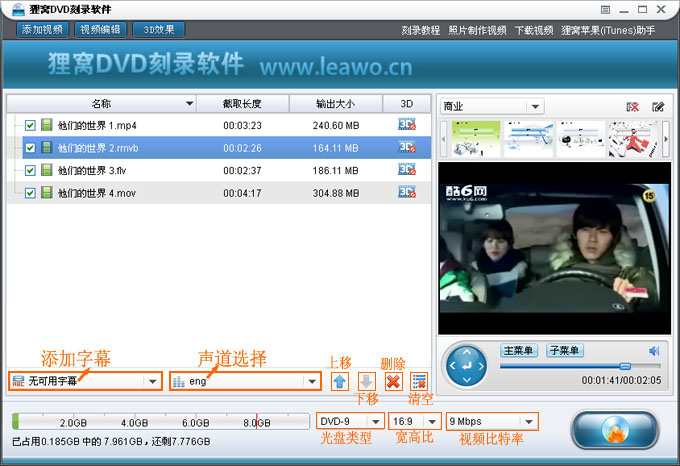This screenshot has height=466, width=680.
Task: Click the edit template pencil icon
Action: 658,107
